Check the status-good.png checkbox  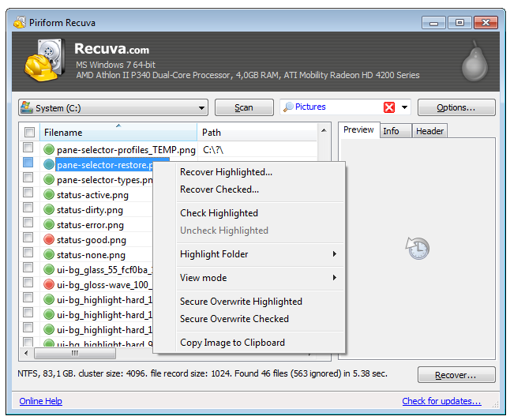click(x=28, y=238)
